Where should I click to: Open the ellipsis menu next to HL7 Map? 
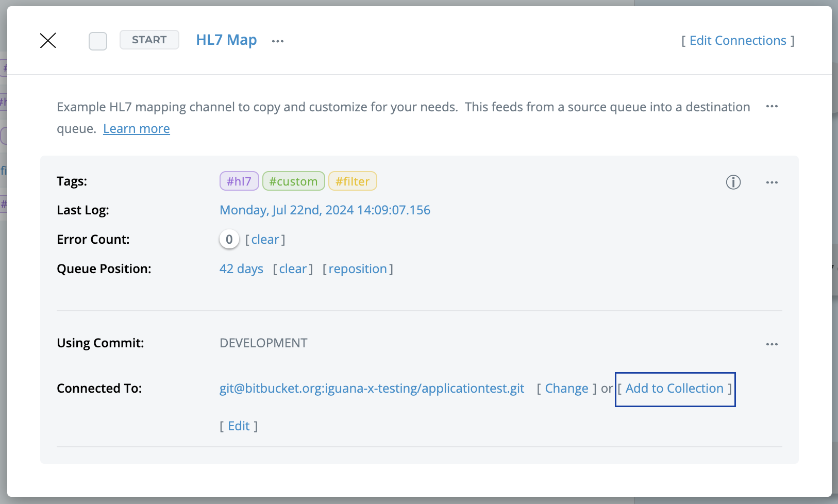278,41
